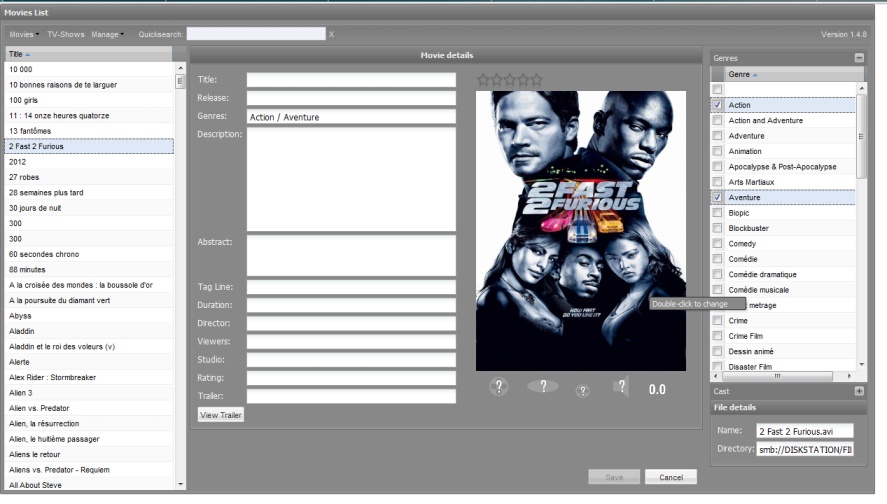Viewport: 887px width, 504px height.
Task: Select 'Aladdin' in movie list
Action: pyautogui.click(x=89, y=331)
